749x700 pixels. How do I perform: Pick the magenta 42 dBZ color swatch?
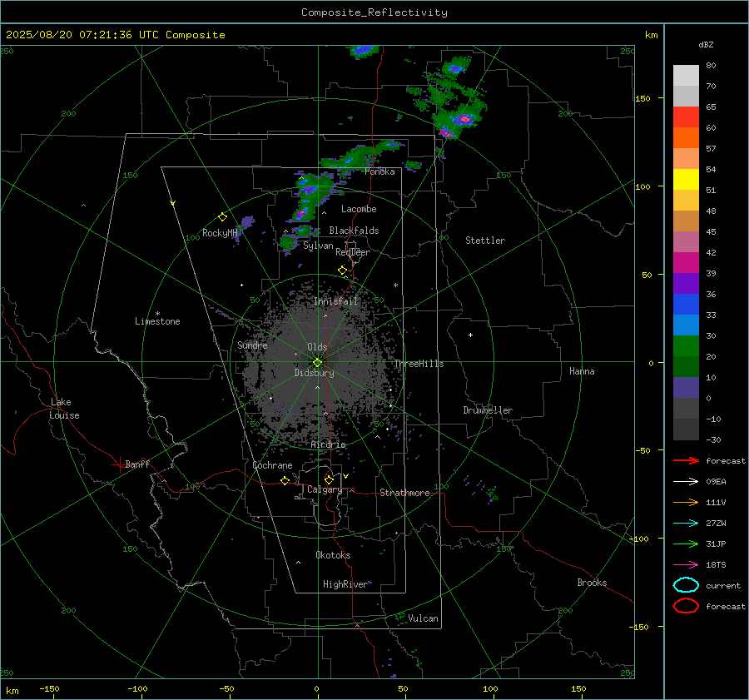point(686,262)
